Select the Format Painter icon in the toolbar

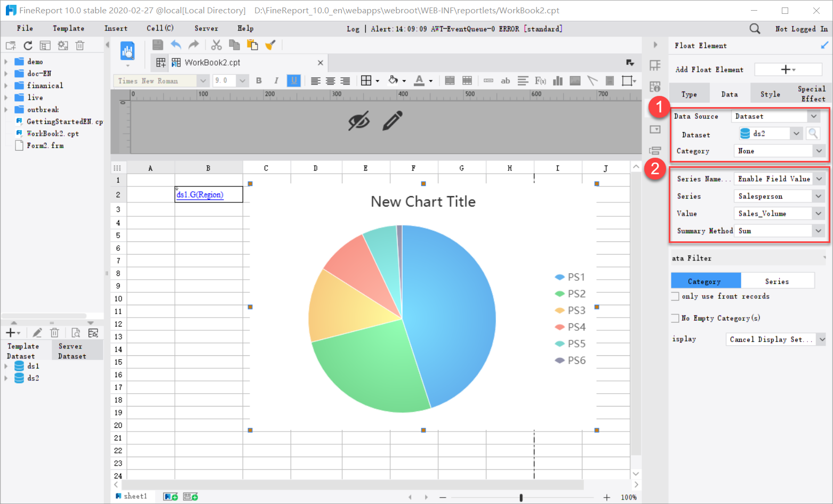coord(270,45)
